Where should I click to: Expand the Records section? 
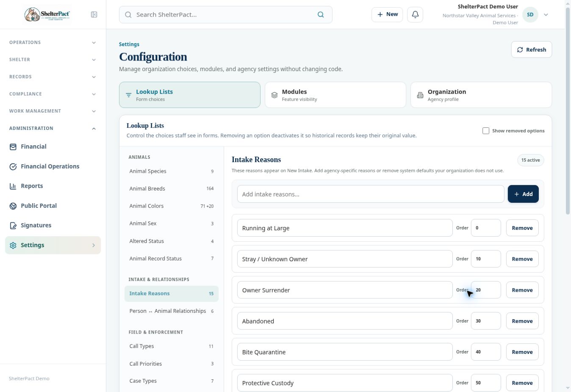click(x=53, y=77)
